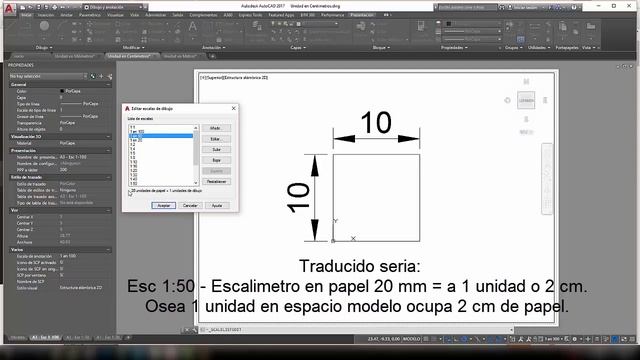Click the SUPERIOR face of the ViewCube
640x360 pixels.
(x=526, y=100)
